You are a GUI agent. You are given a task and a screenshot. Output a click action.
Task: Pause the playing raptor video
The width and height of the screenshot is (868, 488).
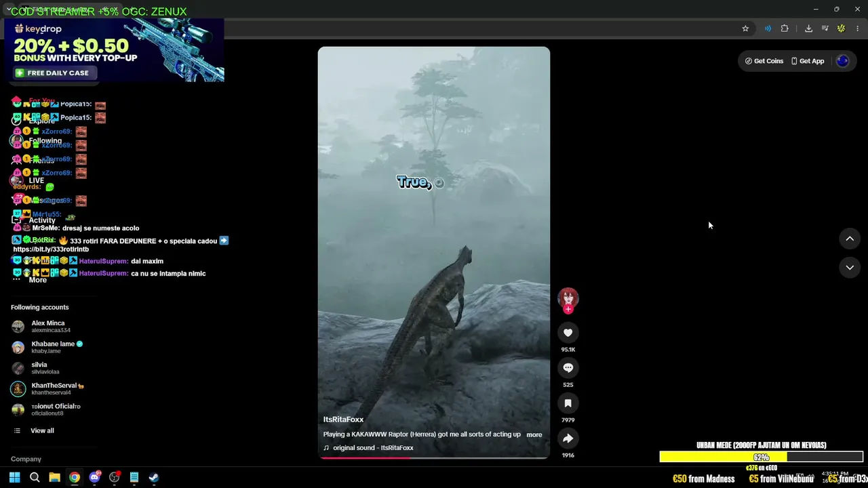tap(434, 252)
